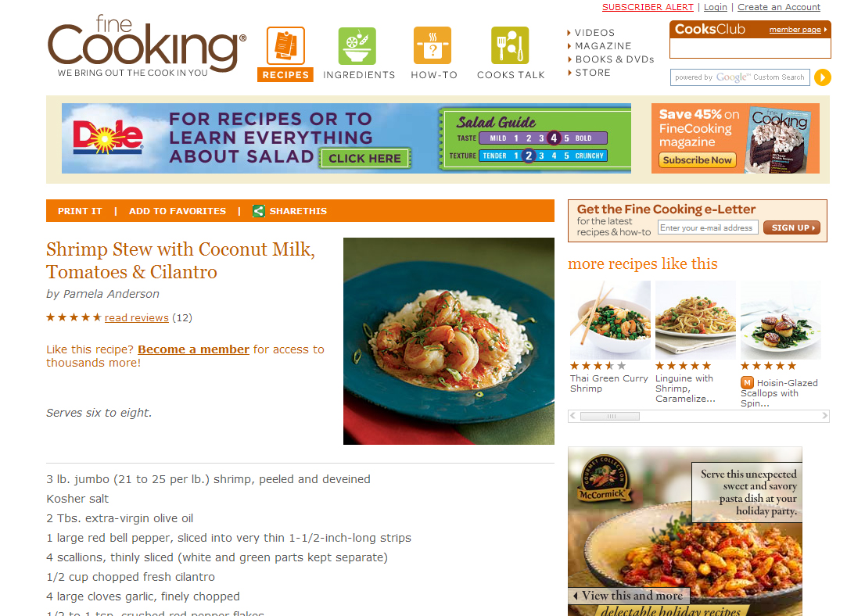Click the Sign Up button

[791, 227]
